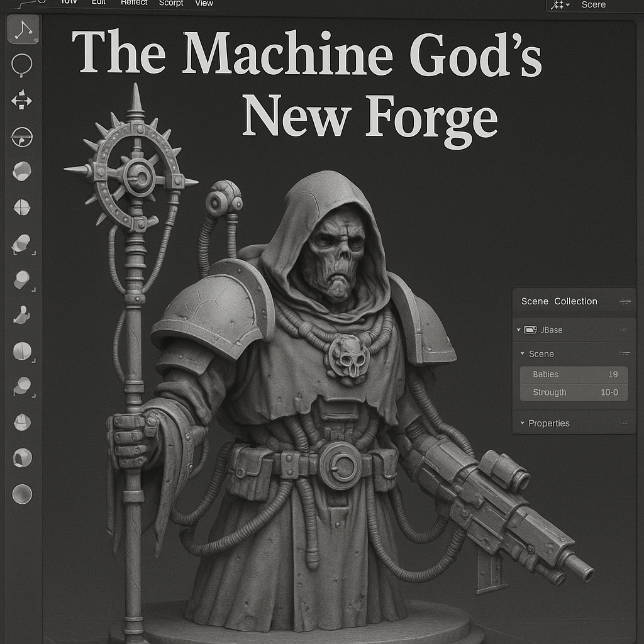Activate the four-arrow move tool
The image size is (644, 644).
coord(21,101)
